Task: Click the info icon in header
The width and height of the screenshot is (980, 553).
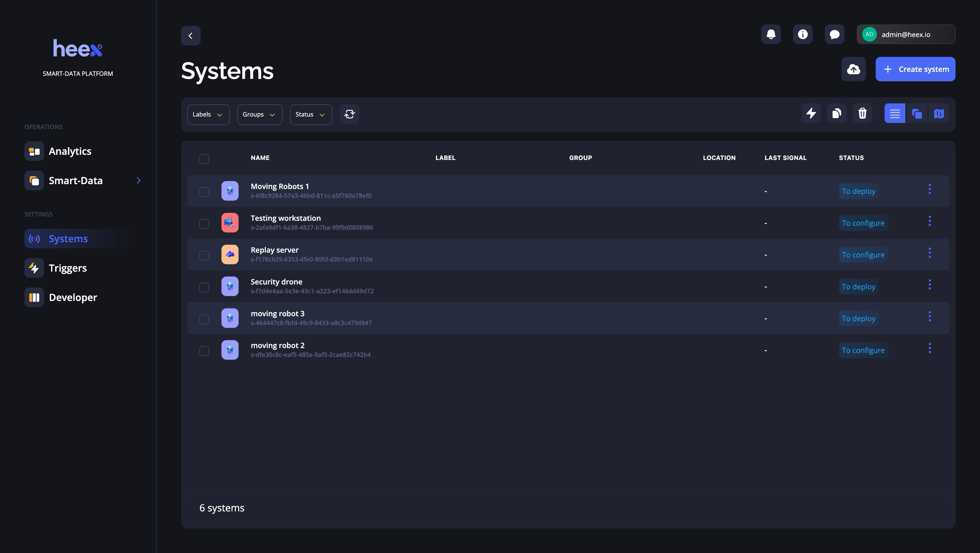Action: click(803, 35)
